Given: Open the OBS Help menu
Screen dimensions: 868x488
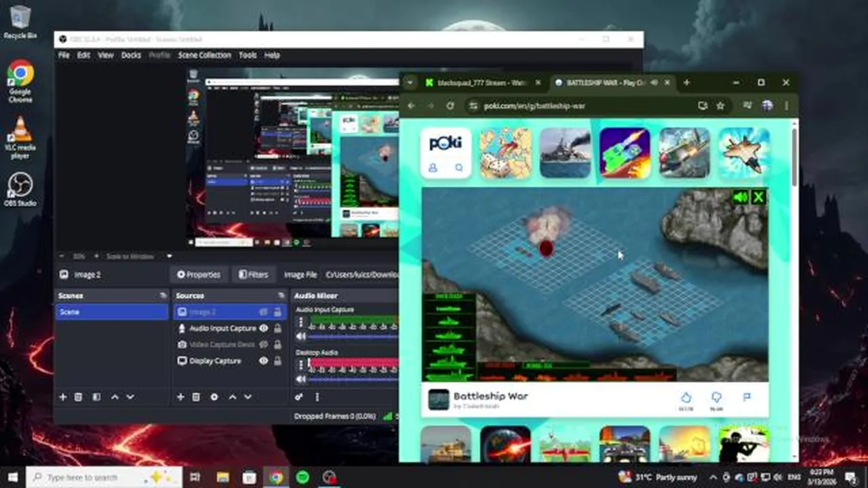Looking at the screenshot, I should pyautogui.click(x=272, y=55).
